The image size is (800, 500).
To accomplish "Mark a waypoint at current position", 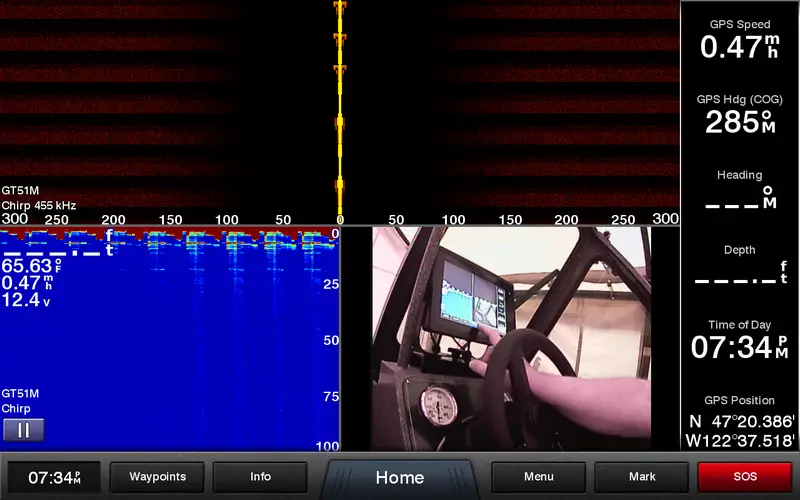I will point(642,477).
